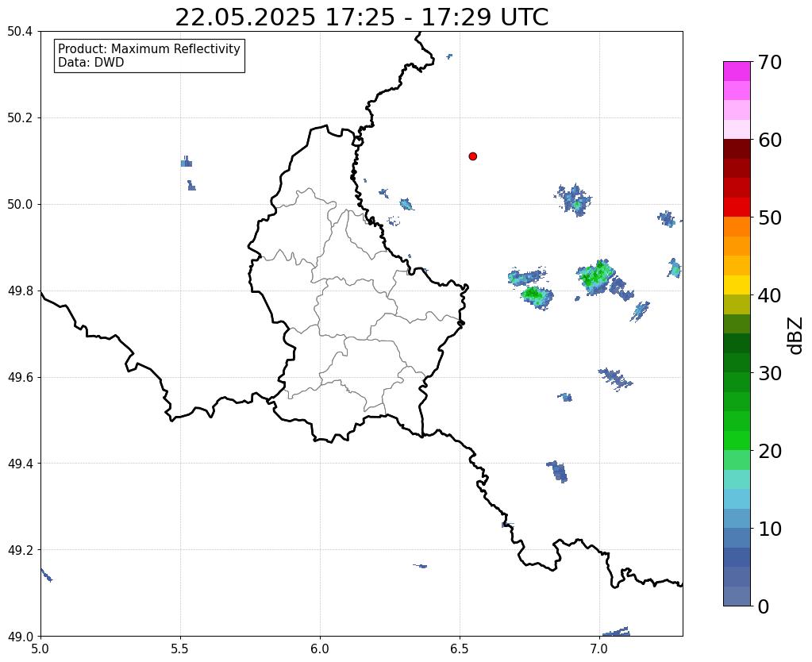Click the echo at the right edge near 49.85
This screenshot has height=662, width=812.
(674, 268)
